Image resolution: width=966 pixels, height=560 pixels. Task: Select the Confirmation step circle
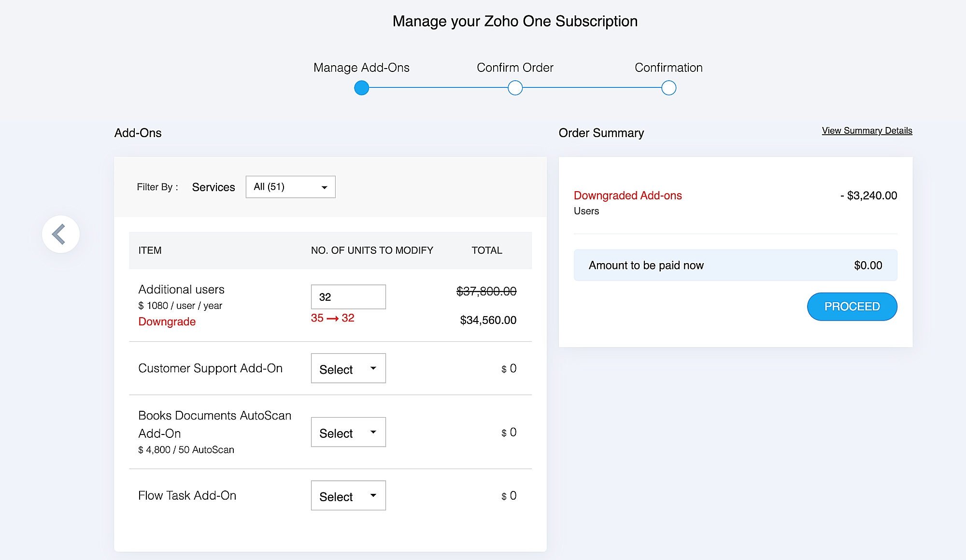pyautogui.click(x=669, y=88)
